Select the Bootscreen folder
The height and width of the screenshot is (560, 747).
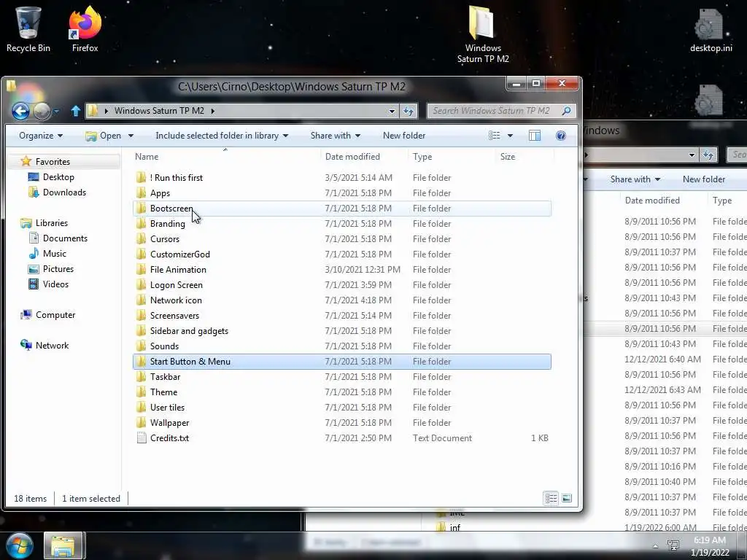pos(341,208)
